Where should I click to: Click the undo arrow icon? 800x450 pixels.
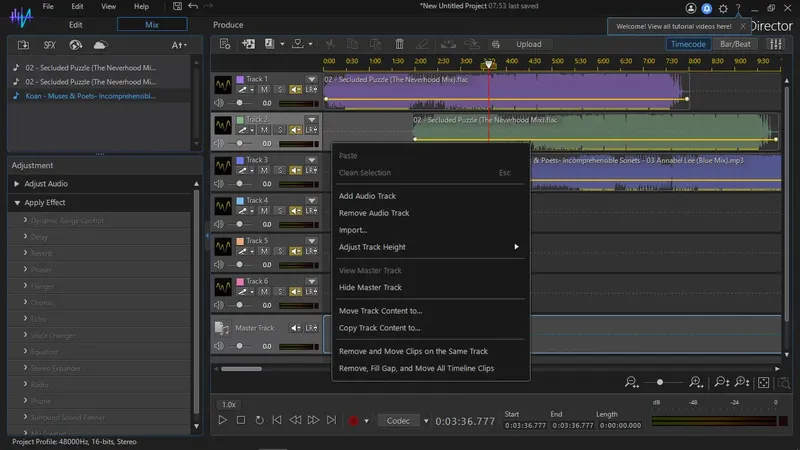tap(193, 7)
